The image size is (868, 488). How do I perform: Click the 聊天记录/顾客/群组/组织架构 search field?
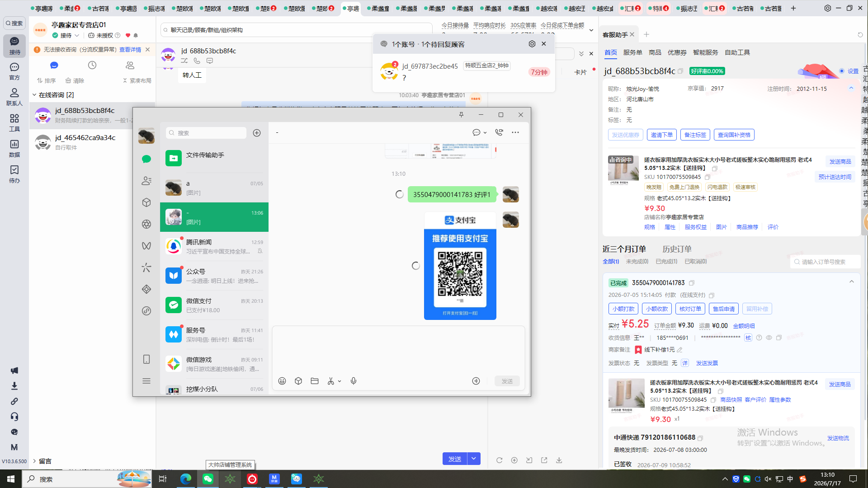[297, 30]
